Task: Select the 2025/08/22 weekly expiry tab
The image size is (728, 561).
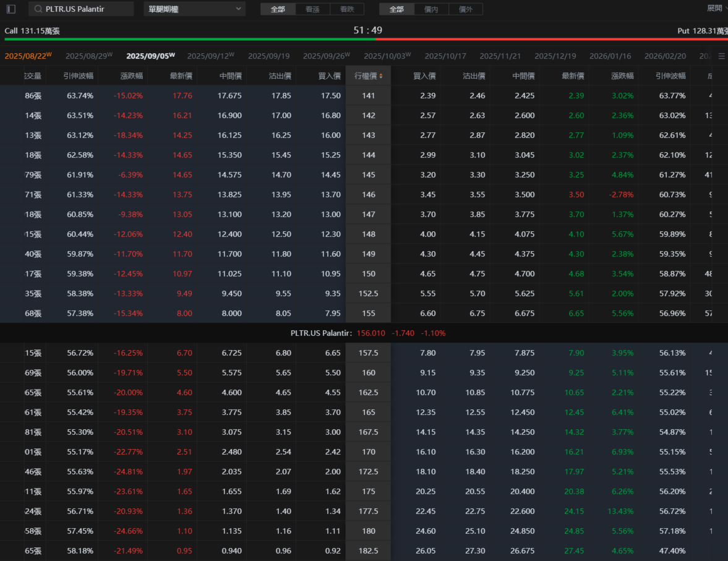Action: click(x=28, y=56)
